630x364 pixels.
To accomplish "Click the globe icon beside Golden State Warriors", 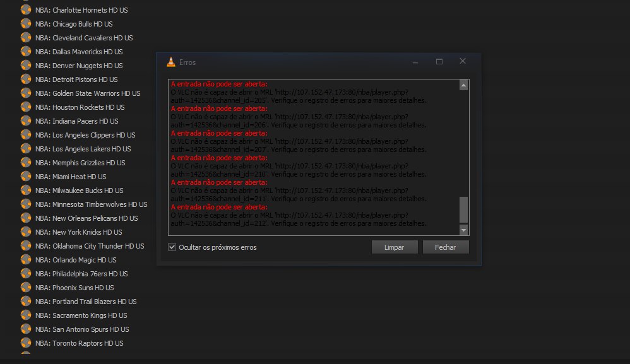I will point(26,93).
